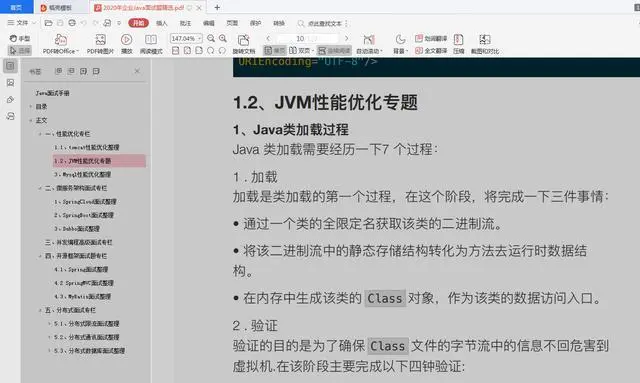Open the 文件 file menu

(x=22, y=23)
